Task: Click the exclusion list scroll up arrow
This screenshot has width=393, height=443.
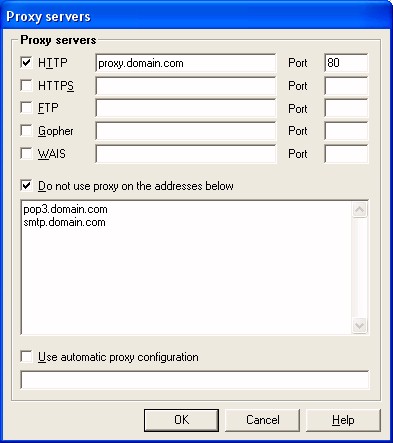Action: (x=360, y=210)
